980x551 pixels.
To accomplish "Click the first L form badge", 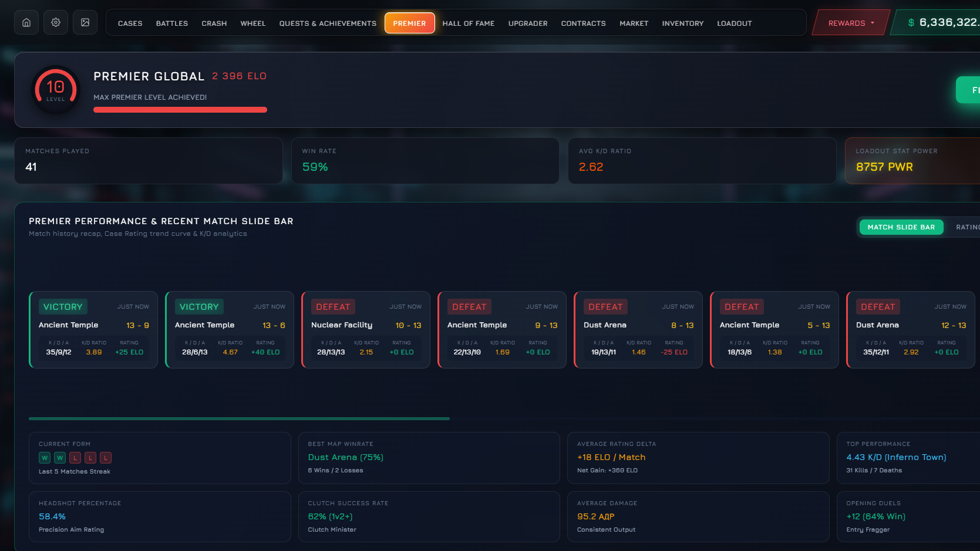I will [75, 458].
